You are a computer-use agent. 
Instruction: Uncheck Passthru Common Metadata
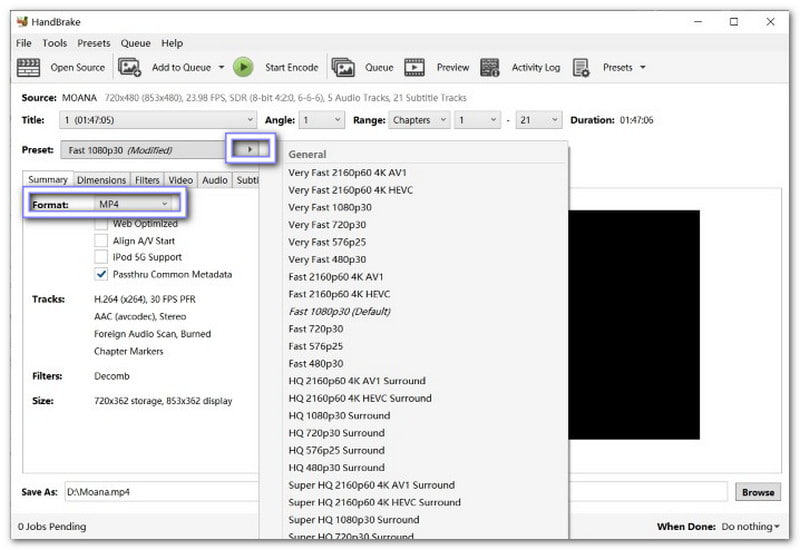click(101, 274)
